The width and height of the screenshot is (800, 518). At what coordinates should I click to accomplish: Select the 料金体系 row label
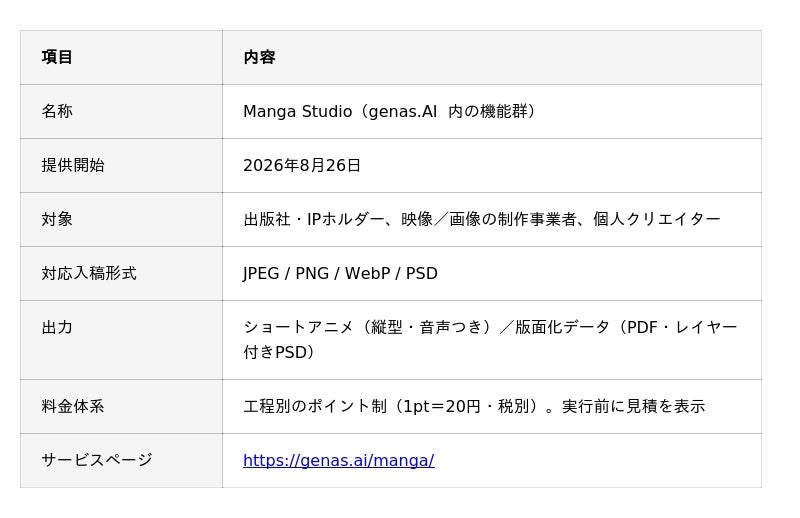(x=73, y=406)
